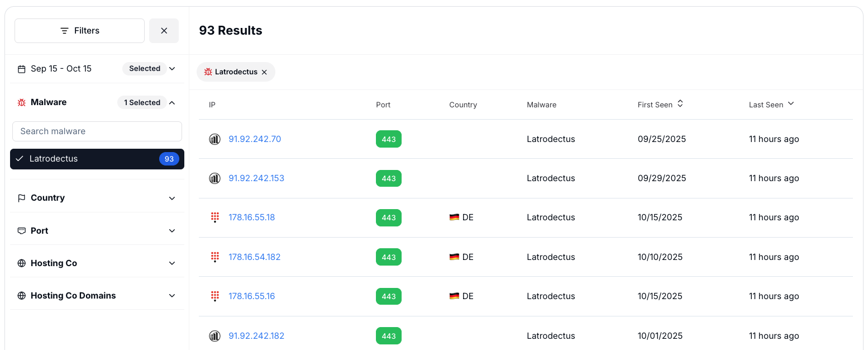Click red dotted icon beside 178.16.55.18
Screen dimensions: 868x350
coord(214,217)
